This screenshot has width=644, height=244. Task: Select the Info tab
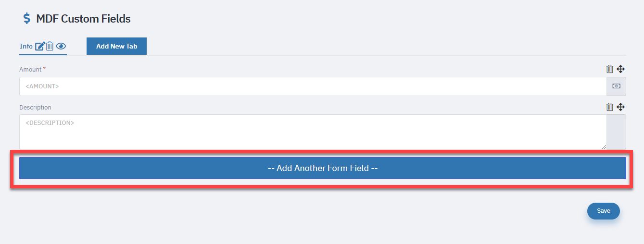[x=26, y=47]
